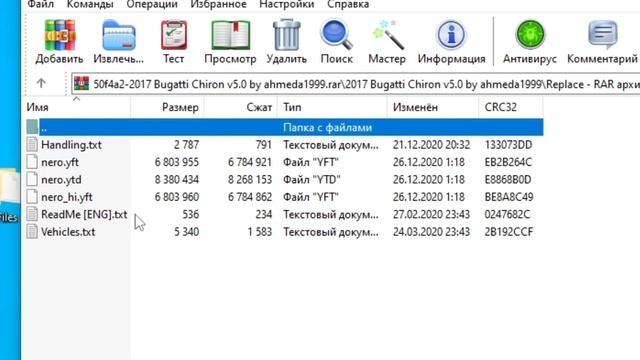Click CRC32 value 133073DD
The height and width of the screenshot is (360, 640).
click(509, 145)
